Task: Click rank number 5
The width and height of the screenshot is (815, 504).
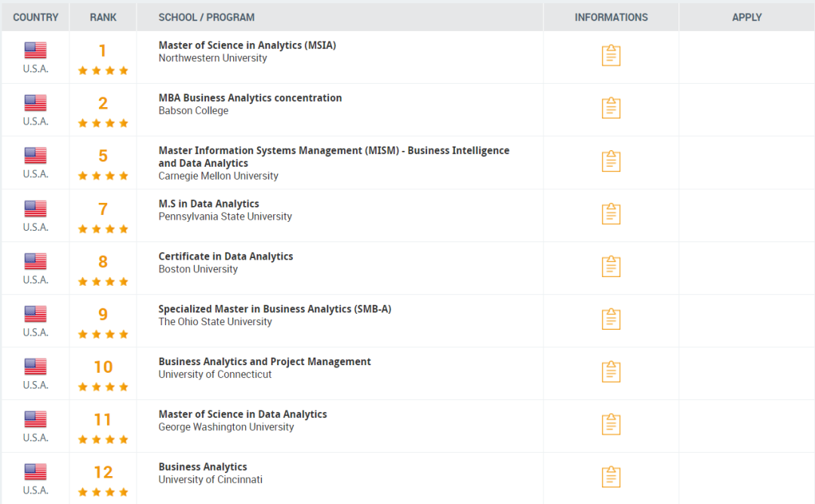Action: (103, 155)
